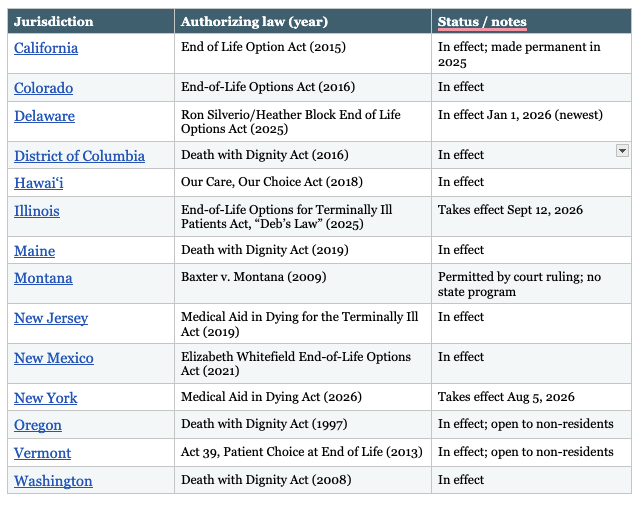Follow the Colorado hyperlink

[43, 88]
